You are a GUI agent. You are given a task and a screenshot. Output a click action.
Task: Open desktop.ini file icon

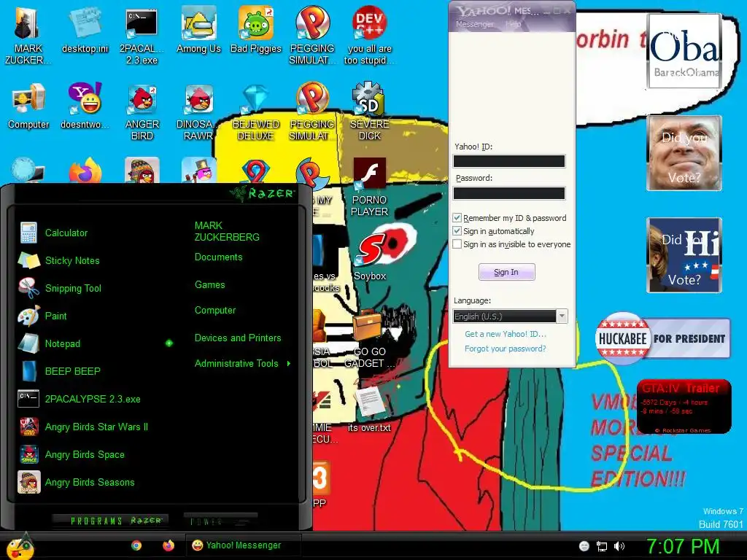[85, 30]
